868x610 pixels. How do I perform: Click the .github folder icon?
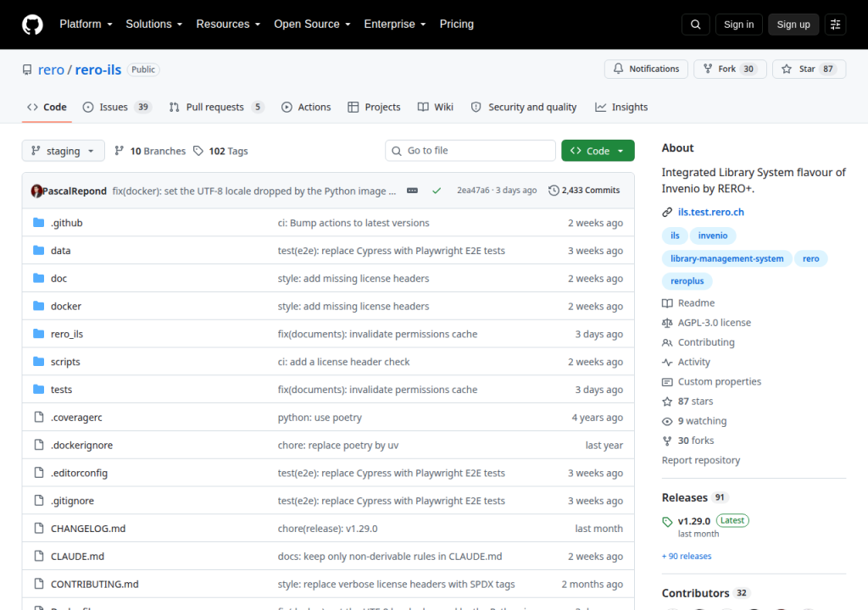tap(39, 223)
